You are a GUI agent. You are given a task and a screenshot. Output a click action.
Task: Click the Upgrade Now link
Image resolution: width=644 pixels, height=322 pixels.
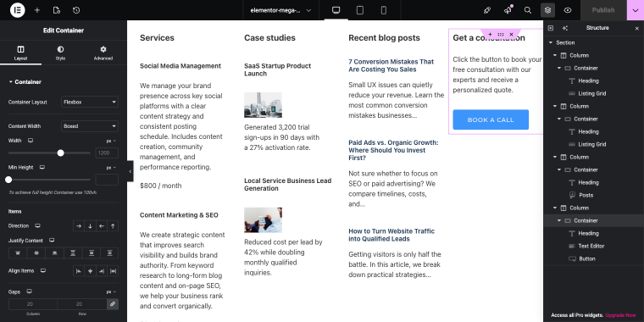(620, 315)
